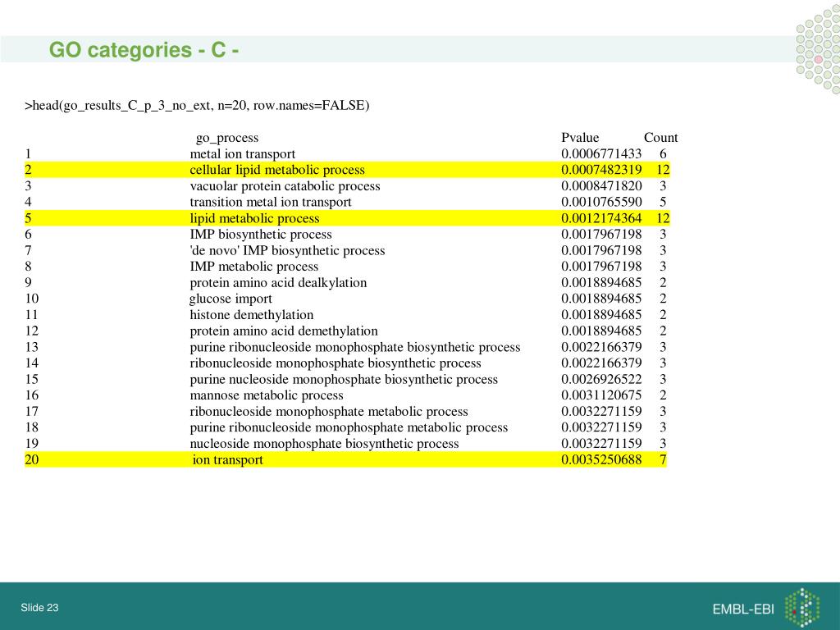Select the 'GO categories - C -' slide title

(144, 50)
